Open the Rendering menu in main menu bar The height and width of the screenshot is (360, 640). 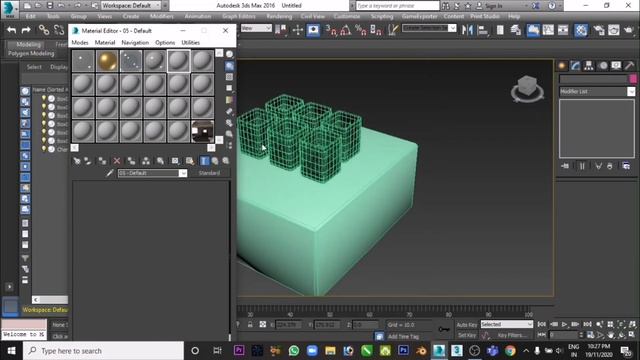pos(279,16)
